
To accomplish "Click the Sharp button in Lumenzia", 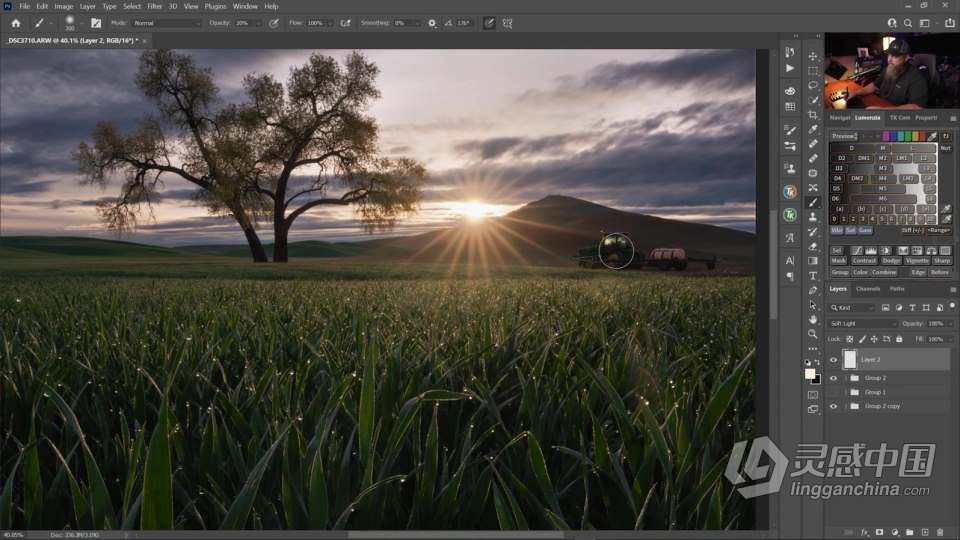I will (942, 261).
